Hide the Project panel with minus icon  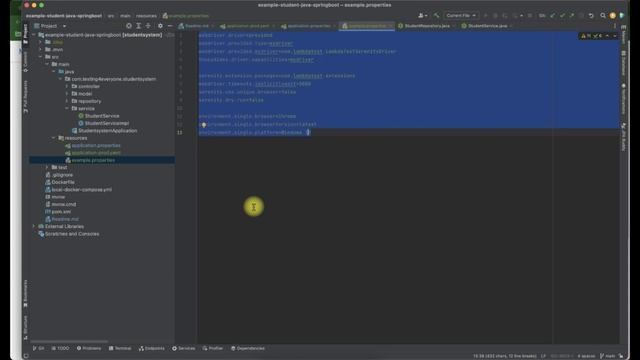170,26
